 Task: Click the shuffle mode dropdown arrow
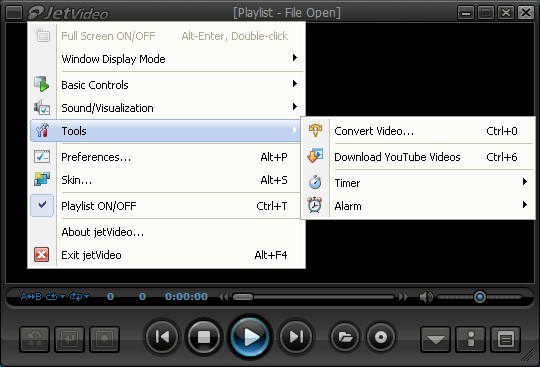coord(86,296)
